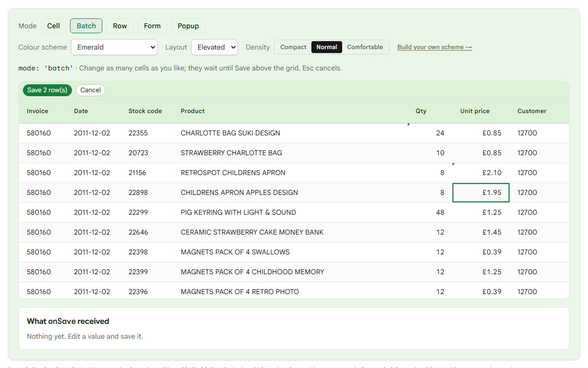Set density to Comfortable

[365, 47]
